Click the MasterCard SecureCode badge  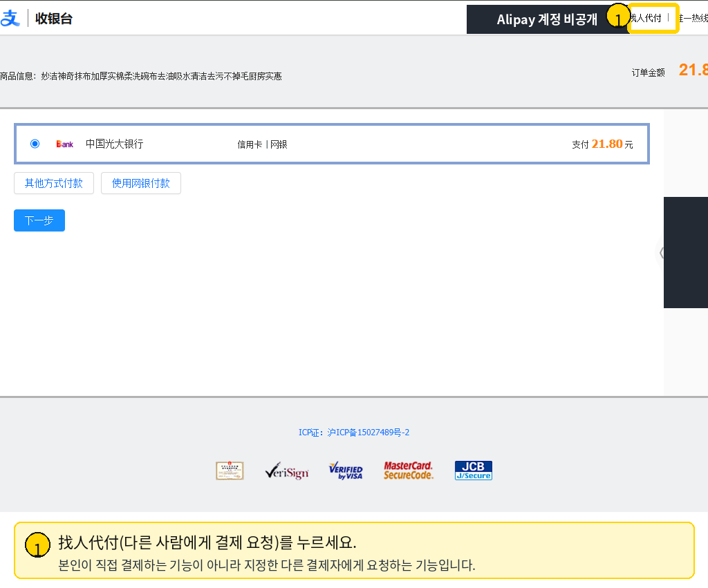pos(409,471)
